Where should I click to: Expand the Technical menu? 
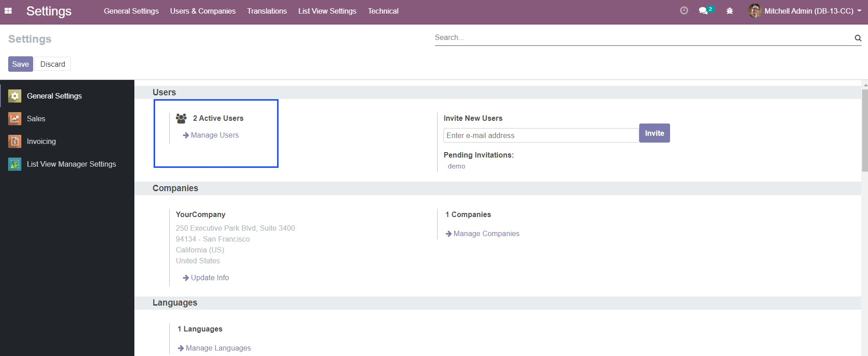point(383,11)
